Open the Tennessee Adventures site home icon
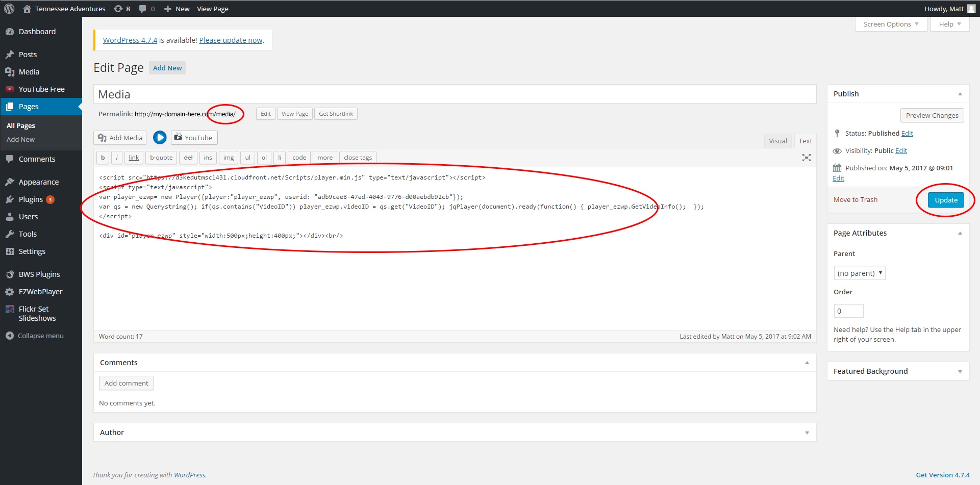Viewport: 980px width, 485px height. pos(27,9)
